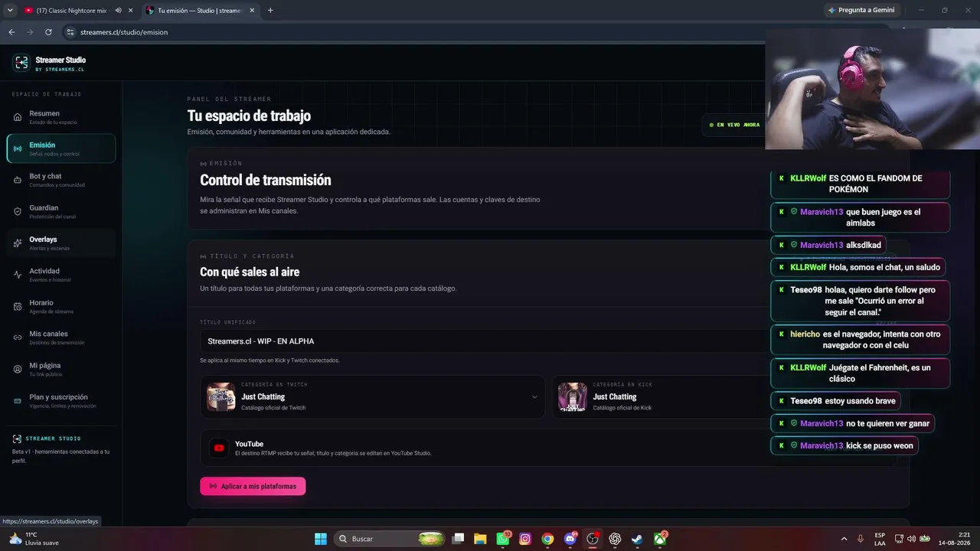Open Actividad events and history
980x551 pixels.
(x=61, y=275)
